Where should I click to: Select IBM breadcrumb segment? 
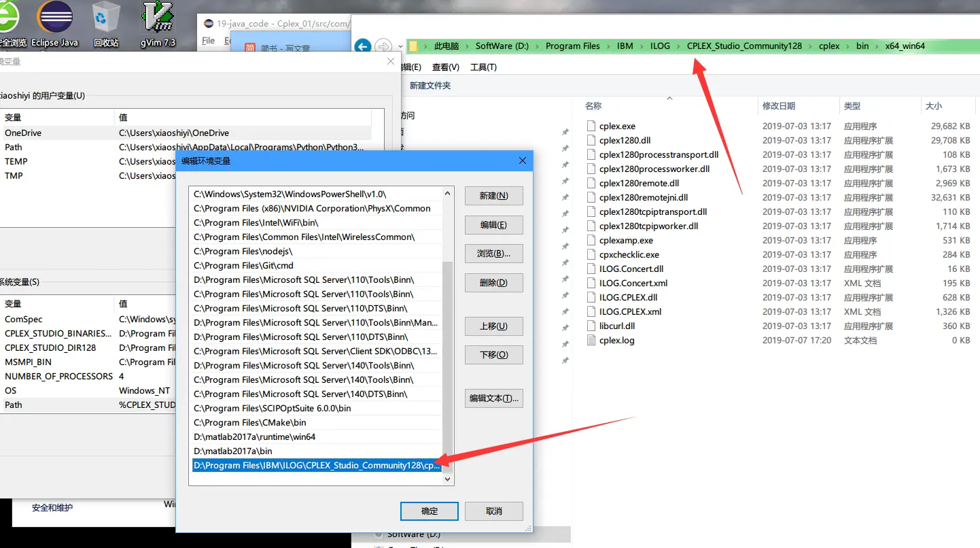[x=625, y=46]
